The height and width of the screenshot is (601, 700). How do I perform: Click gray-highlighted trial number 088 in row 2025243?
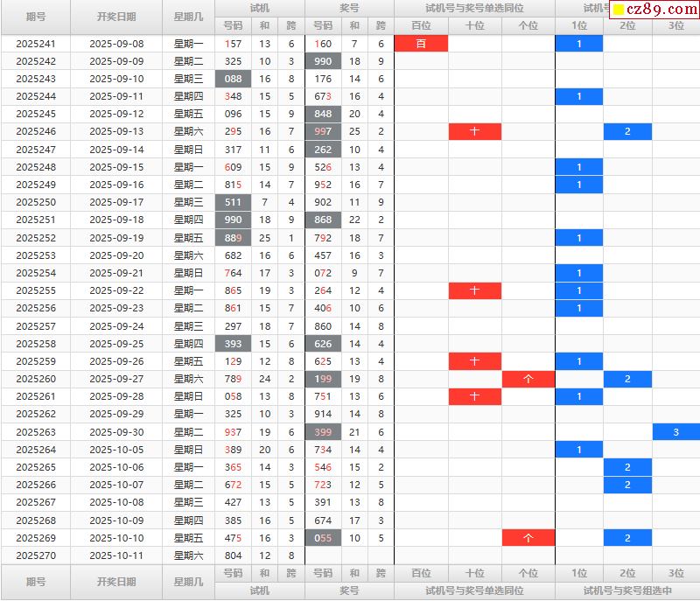(233, 79)
